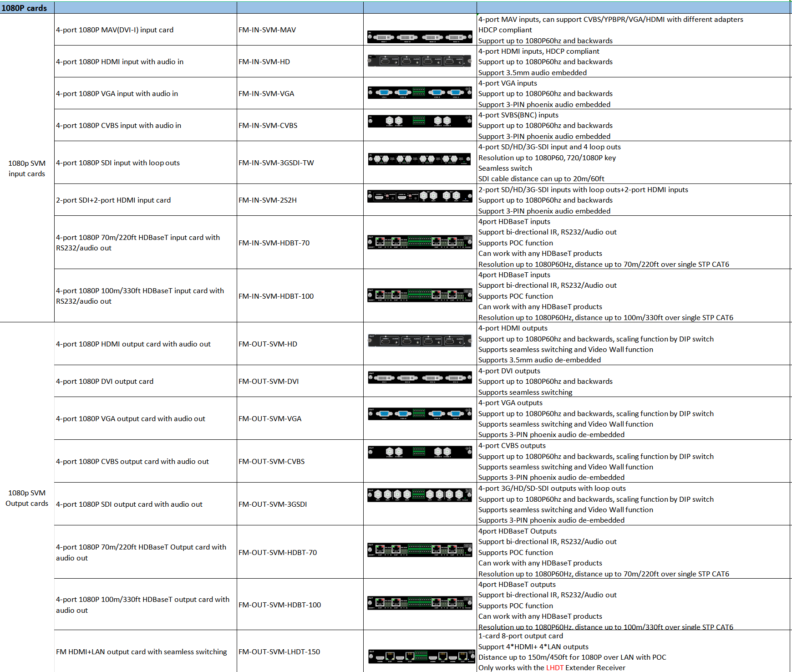The height and width of the screenshot is (672, 792).
Task: Select the "2-port SDI+2-port HDMI input card" cell
Action: tap(113, 200)
